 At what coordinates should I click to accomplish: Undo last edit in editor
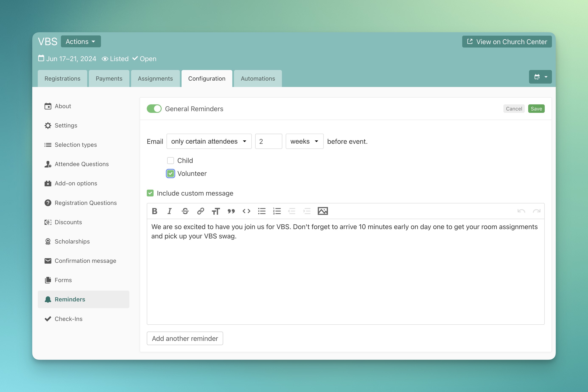tap(521, 211)
